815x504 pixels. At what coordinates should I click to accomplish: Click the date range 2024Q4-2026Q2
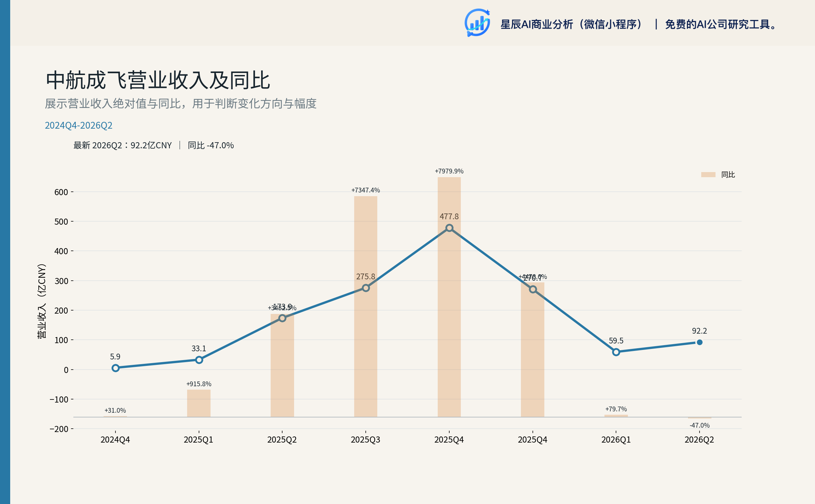78,125
